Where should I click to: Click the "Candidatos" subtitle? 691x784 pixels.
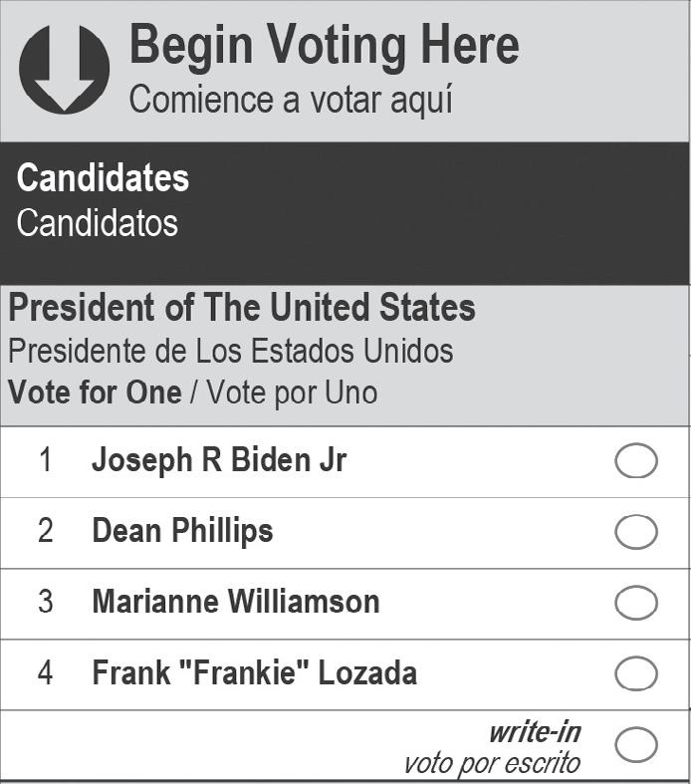tap(97, 222)
